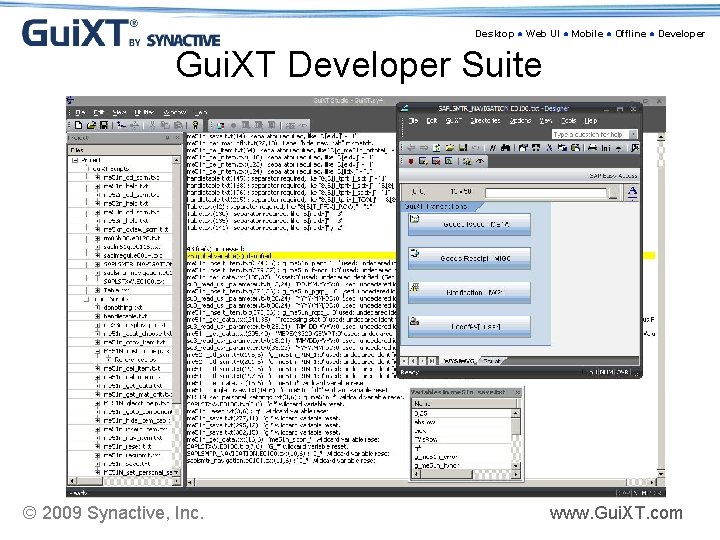Click the Print icon in Designer toolbar
Screen dimensions: 720x540
tap(593, 148)
